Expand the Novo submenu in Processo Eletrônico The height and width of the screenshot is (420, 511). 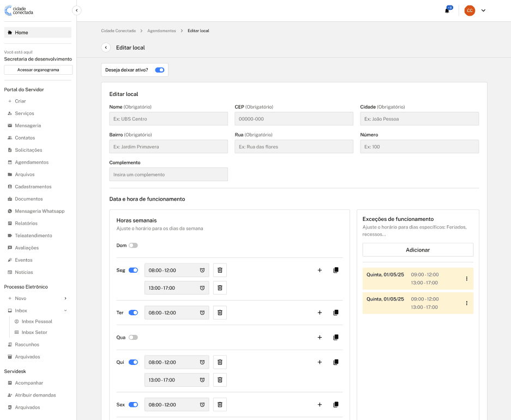tap(65, 298)
